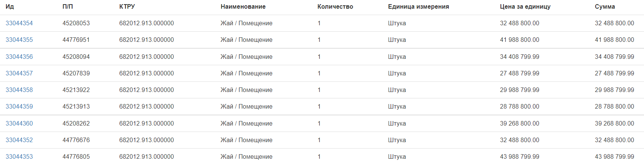
Task: Open the last row link 33044353
Action: 19,157
